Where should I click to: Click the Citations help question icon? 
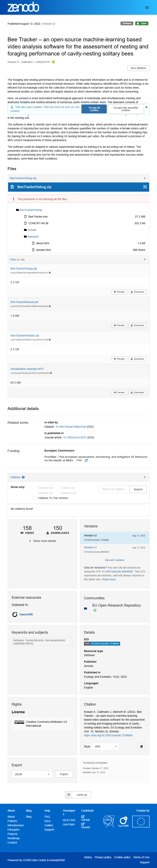pos(23,477)
